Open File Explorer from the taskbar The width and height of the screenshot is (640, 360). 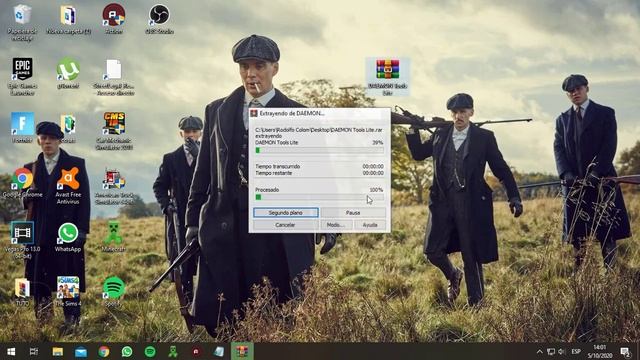[58, 351]
